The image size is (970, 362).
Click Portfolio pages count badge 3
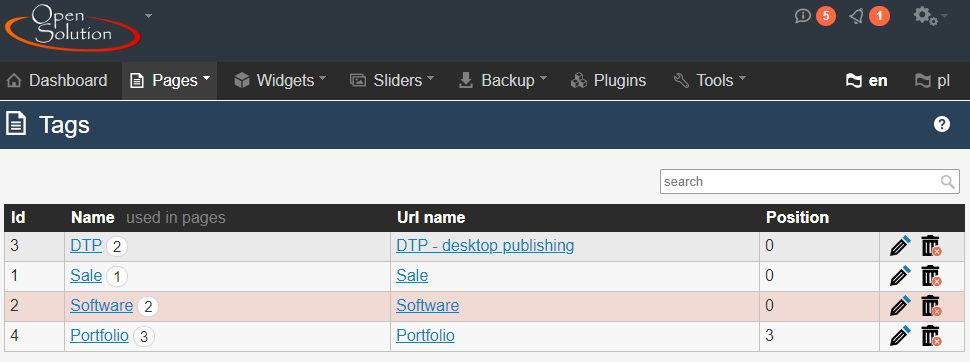click(x=144, y=337)
